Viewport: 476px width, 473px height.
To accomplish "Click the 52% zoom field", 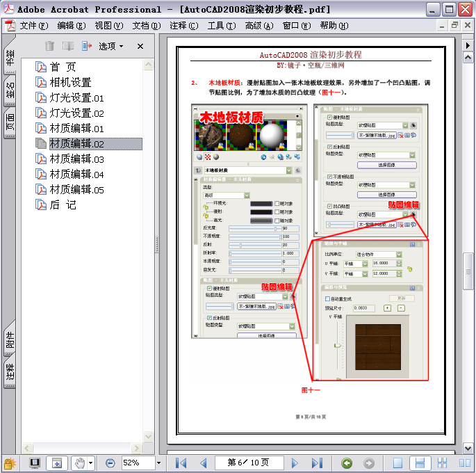I will 138,463.
